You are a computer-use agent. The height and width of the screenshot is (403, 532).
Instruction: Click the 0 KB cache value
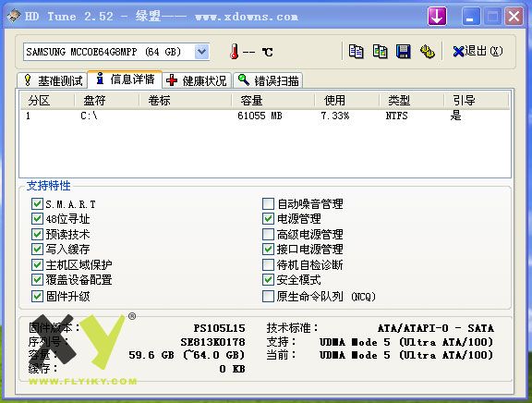(x=232, y=369)
